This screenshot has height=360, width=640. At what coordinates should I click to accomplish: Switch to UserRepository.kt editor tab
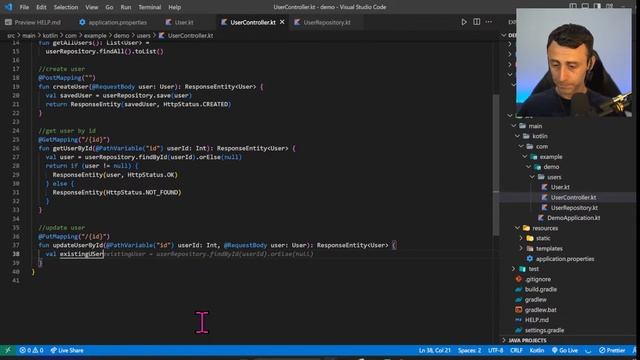coord(322,22)
